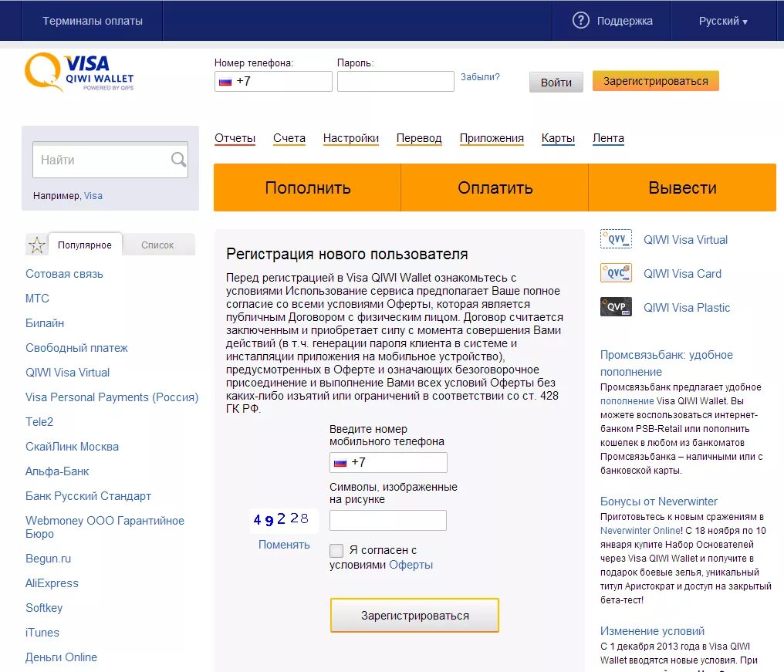Click the big Оплатить button
Screen dimensions: 784x672
(495, 187)
